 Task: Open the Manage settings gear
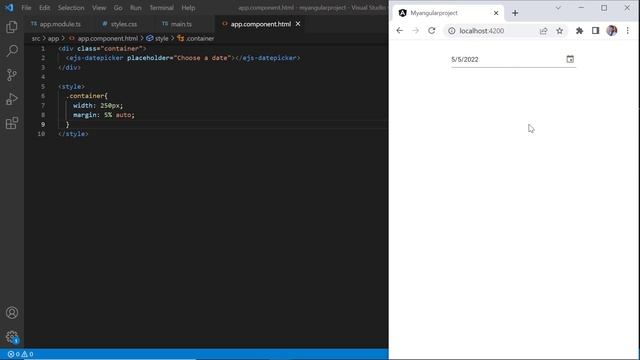pos(12,337)
